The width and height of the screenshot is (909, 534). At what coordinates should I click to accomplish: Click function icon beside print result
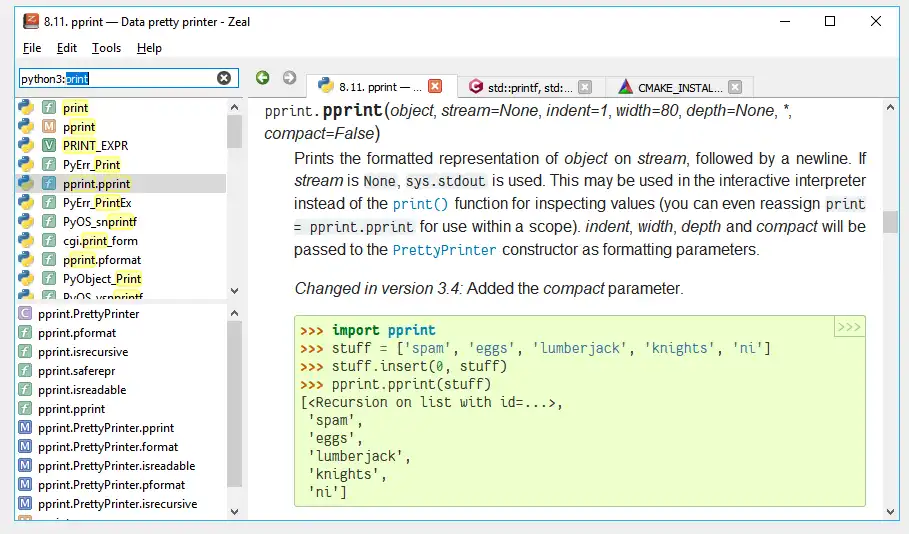coord(49,107)
